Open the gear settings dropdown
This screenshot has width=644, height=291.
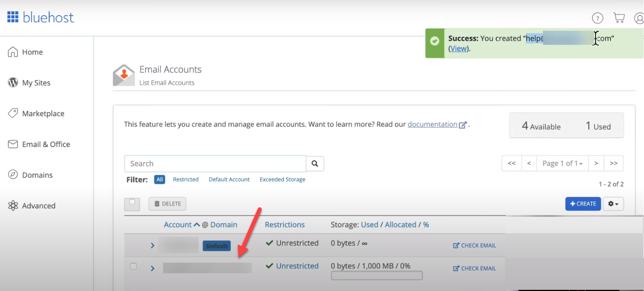click(x=613, y=204)
